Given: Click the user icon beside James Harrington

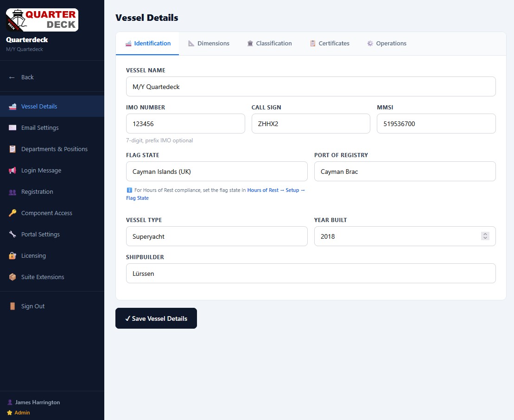Looking at the screenshot, I should (10, 402).
